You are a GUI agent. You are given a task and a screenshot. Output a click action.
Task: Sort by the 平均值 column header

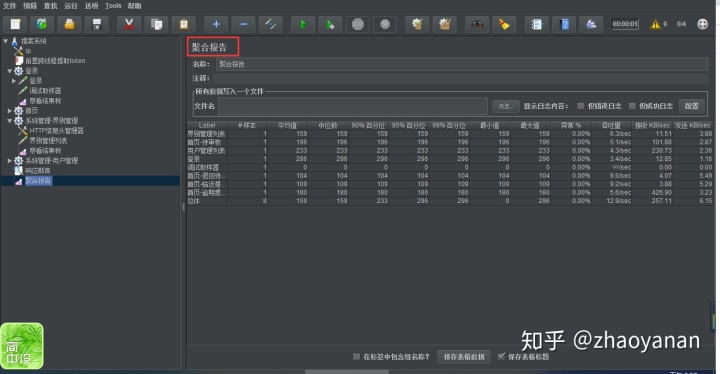287,125
